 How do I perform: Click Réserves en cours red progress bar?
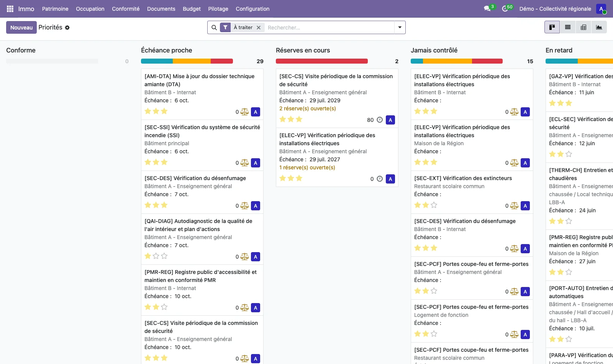click(x=322, y=61)
